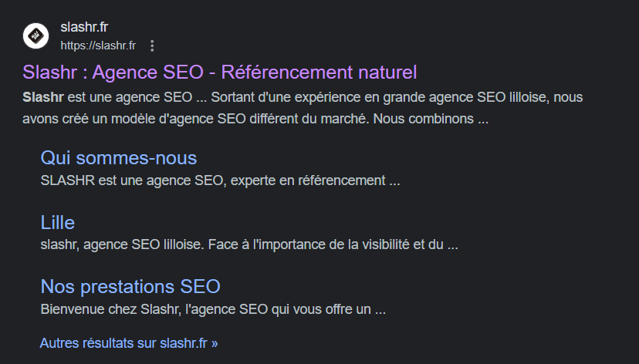639x364 pixels.
Task: Go to the 'Lille' sitelink
Action: (57, 223)
